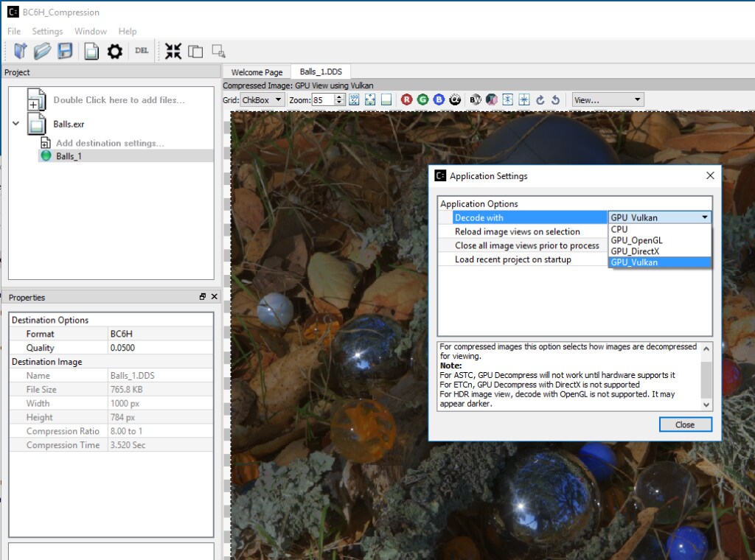Click the image diff toolbar icon
755x560 pixels.
pyautogui.click(x=195, y=51)
